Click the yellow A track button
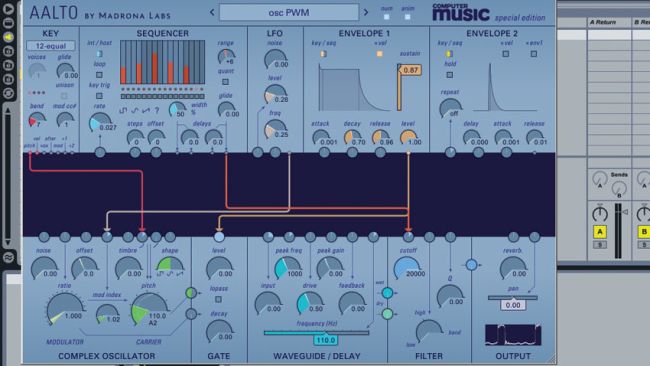Screen dimensions: 650x366 pos(600,232)
